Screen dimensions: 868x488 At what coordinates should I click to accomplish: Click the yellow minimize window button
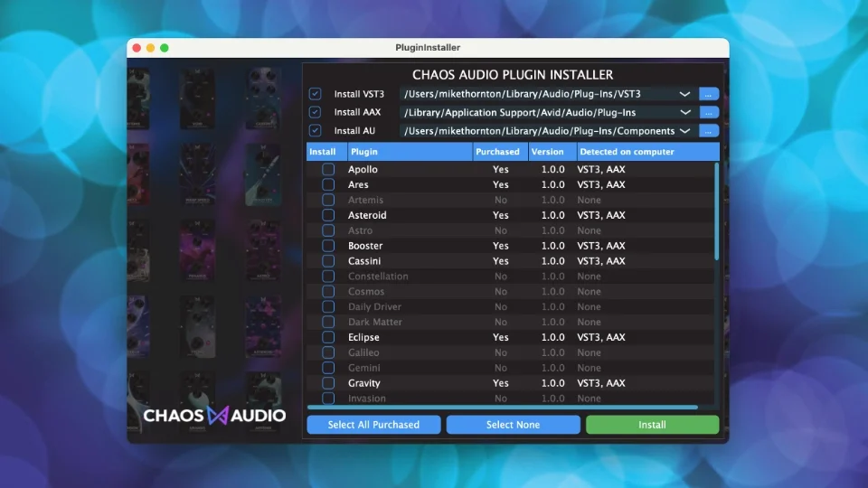[x=151, y=48]
